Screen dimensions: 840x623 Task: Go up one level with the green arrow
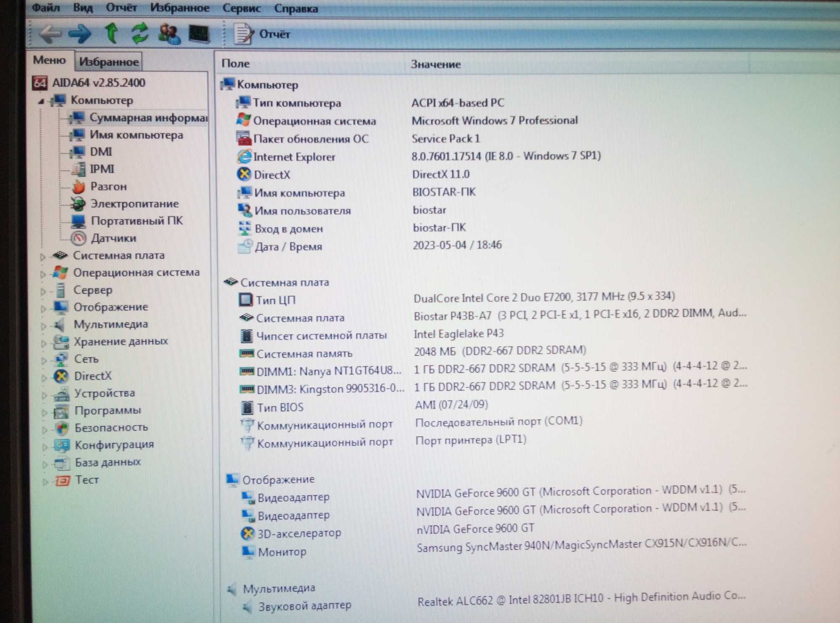[x=111, y=33]
